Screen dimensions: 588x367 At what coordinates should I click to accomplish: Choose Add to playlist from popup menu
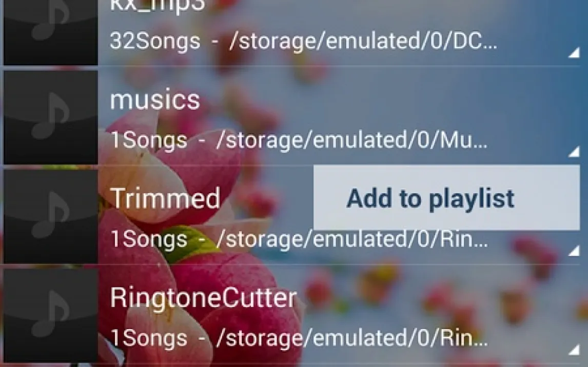(x=446, y=198)
